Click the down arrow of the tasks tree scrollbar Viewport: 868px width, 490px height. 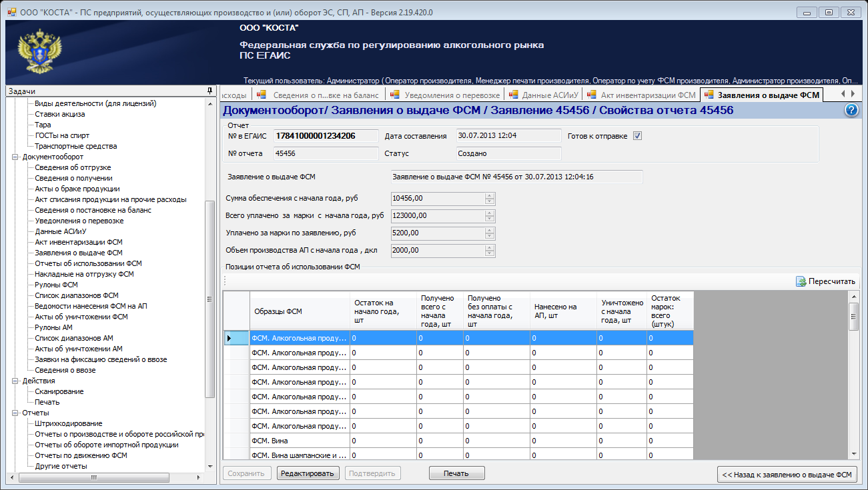(209, 466)
